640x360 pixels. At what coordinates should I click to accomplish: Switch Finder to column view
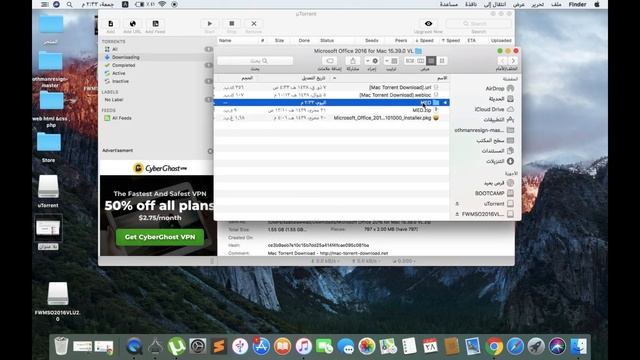click(x=420, y=61)
